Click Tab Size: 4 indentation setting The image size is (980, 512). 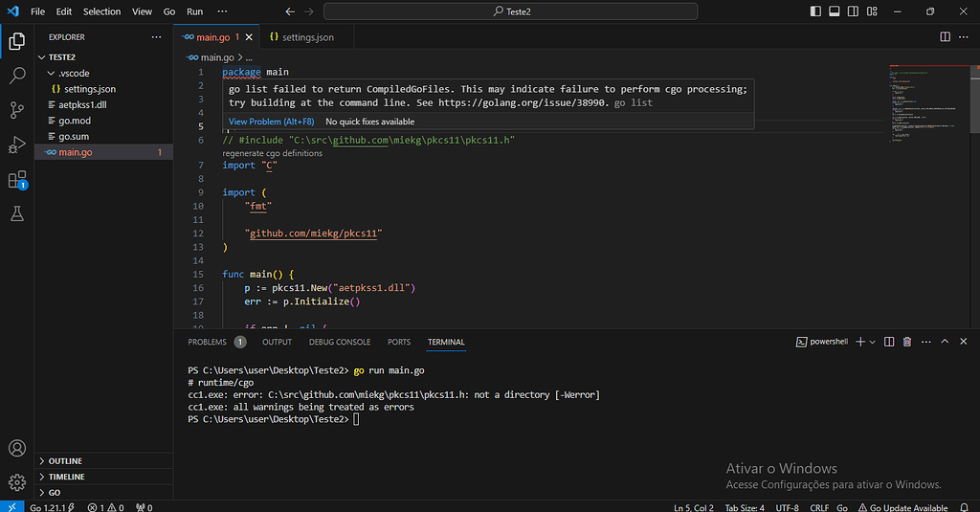[x=745, y=507]
